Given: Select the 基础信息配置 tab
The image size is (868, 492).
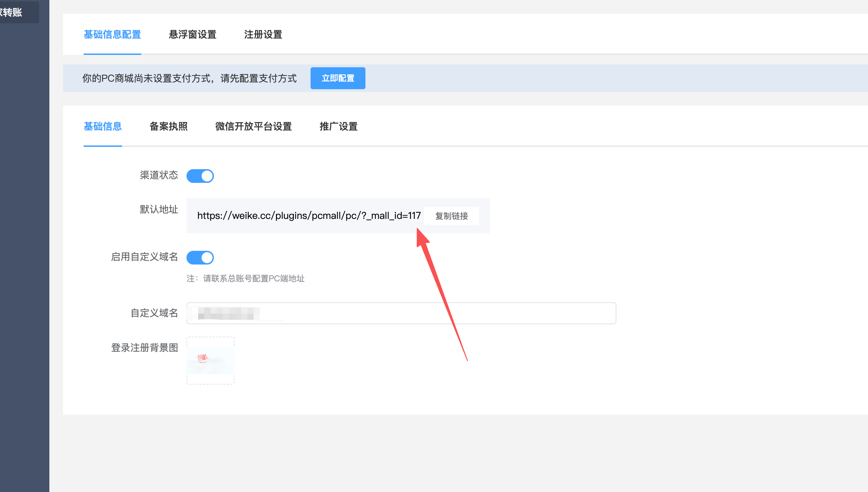Looking at the screenshot, I should click(x=112, y=35).
